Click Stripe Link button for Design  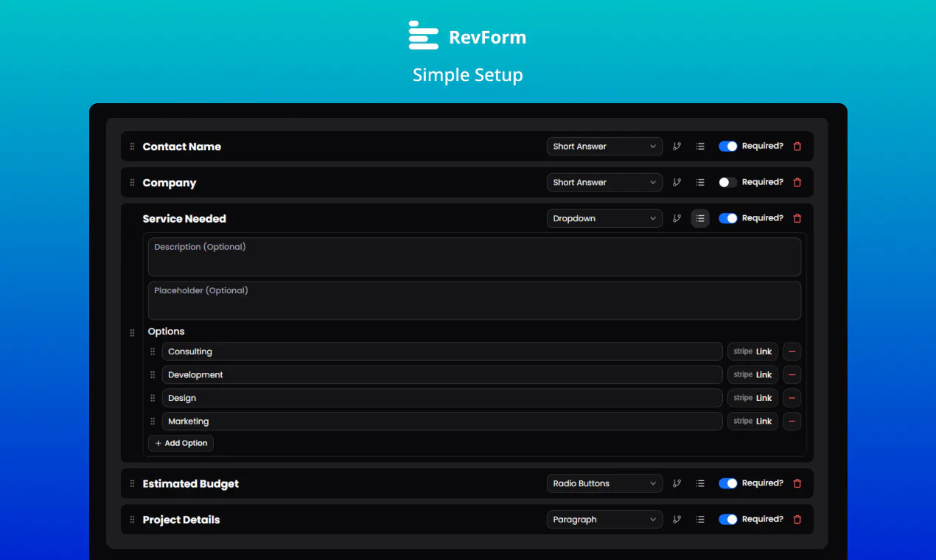(752, 398)
